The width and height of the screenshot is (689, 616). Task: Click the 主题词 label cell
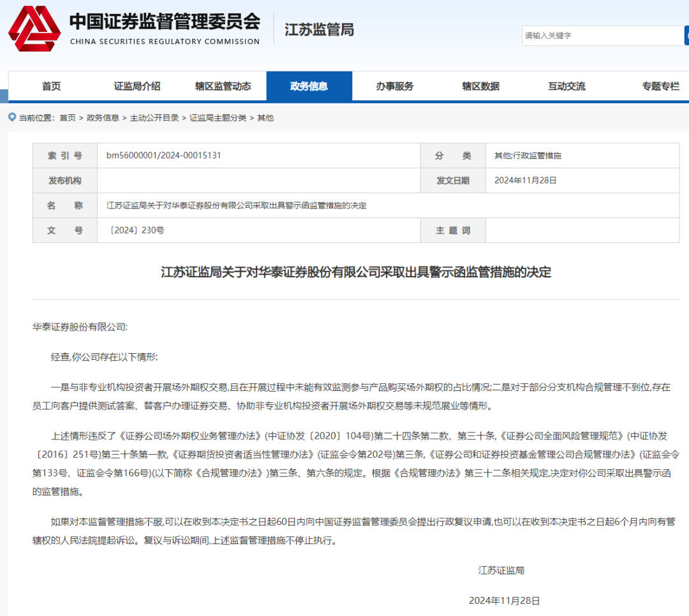[x=453, y=230]
